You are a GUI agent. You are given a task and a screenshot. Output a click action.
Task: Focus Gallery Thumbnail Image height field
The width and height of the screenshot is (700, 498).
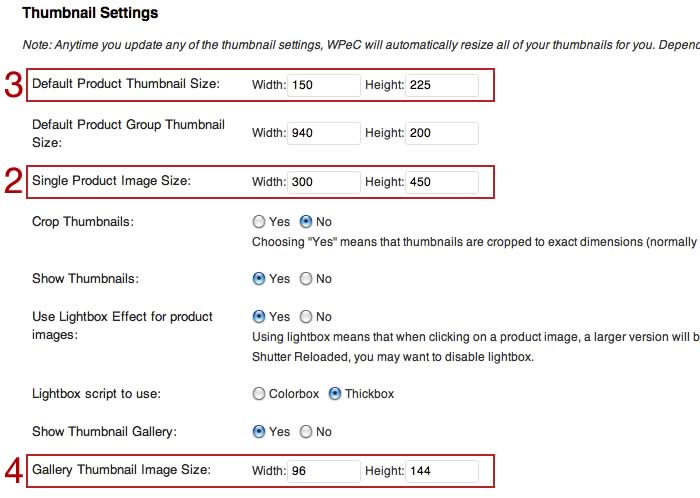441,471
